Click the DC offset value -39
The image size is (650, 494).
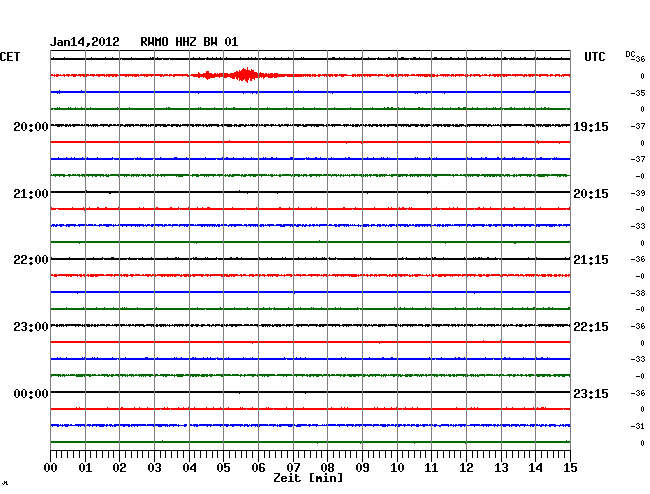point(638,193)
